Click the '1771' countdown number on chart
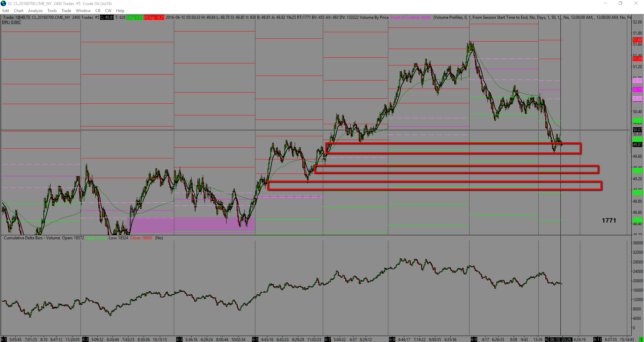Image resolution: width=644 pixels, height=342 pixels. pyautogui.click(x=609, y=221)
